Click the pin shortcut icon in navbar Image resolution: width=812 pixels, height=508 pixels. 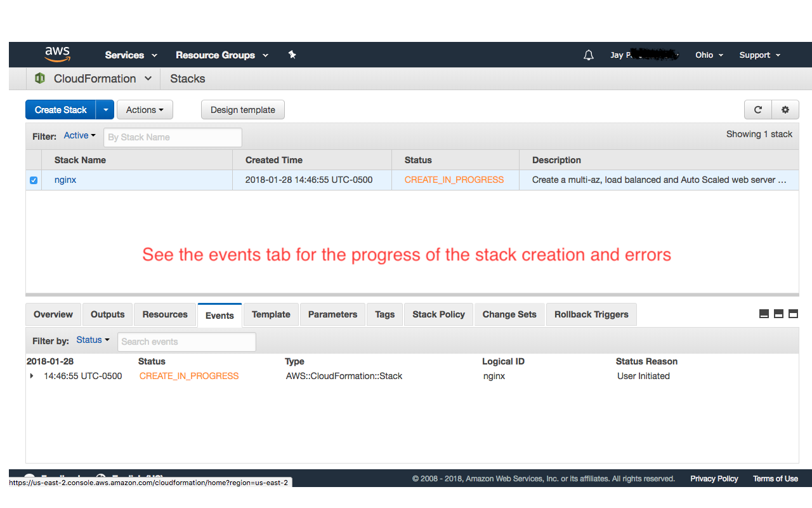point(292,55)
